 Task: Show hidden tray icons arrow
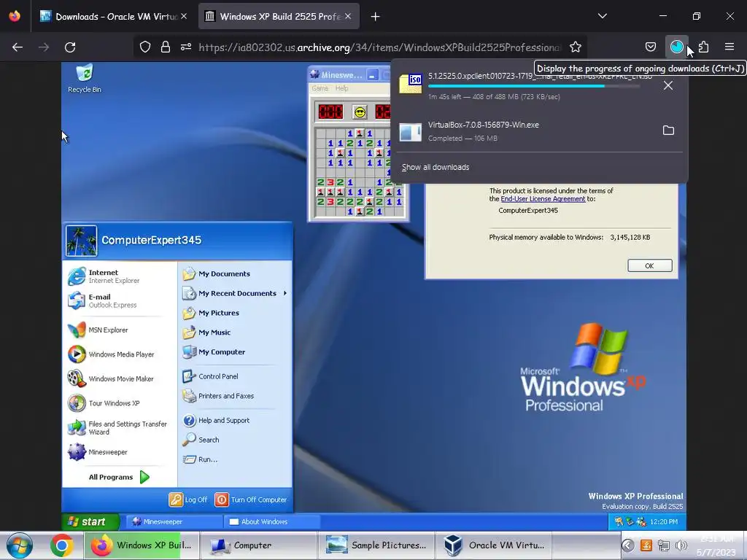click(627, 545)
